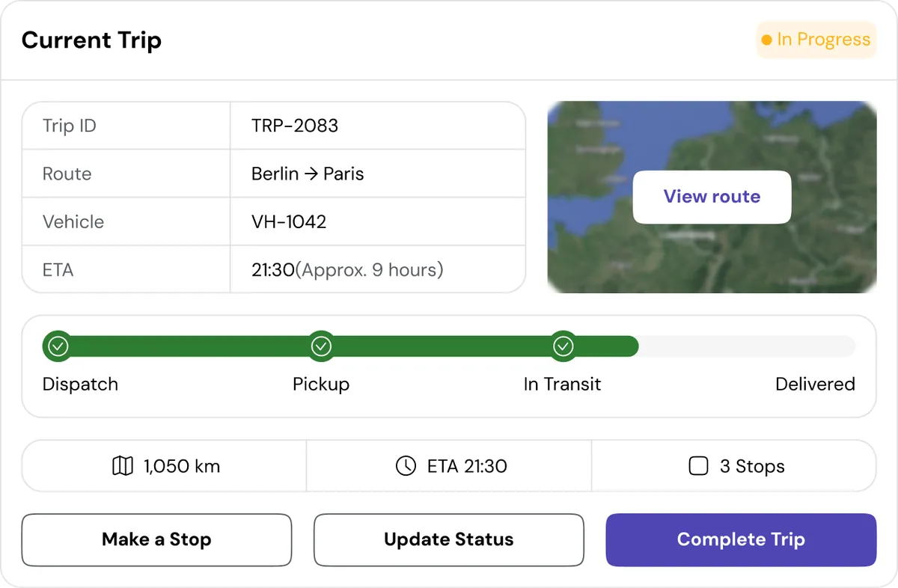Expand the trip details for TRP-2083
Viewport: 898px width, 588px height.
[293, 126]
